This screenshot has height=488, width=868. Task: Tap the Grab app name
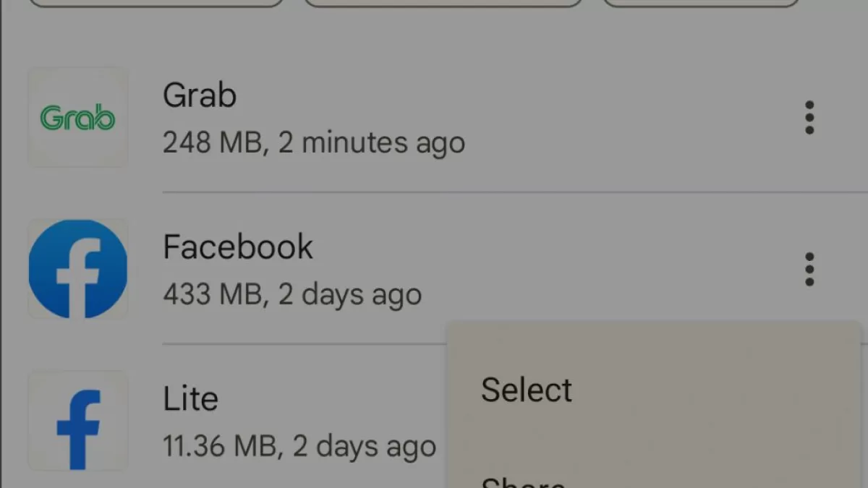200,95
